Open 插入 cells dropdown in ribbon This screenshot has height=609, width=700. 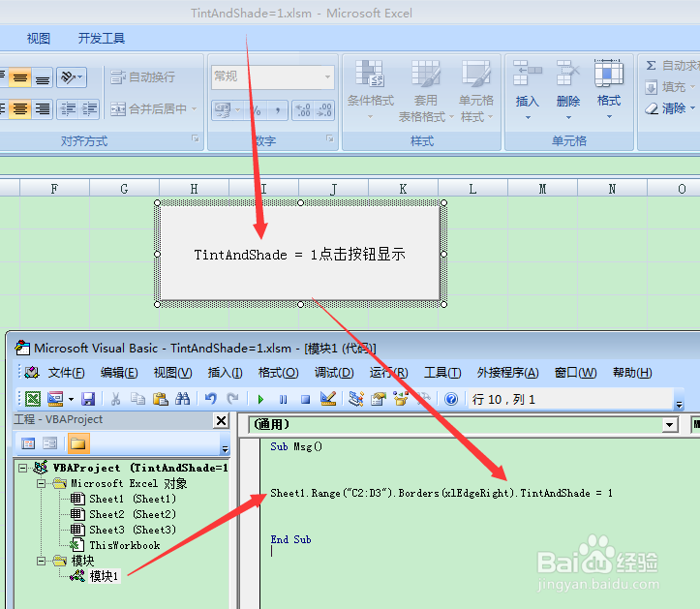coord(528,91)
